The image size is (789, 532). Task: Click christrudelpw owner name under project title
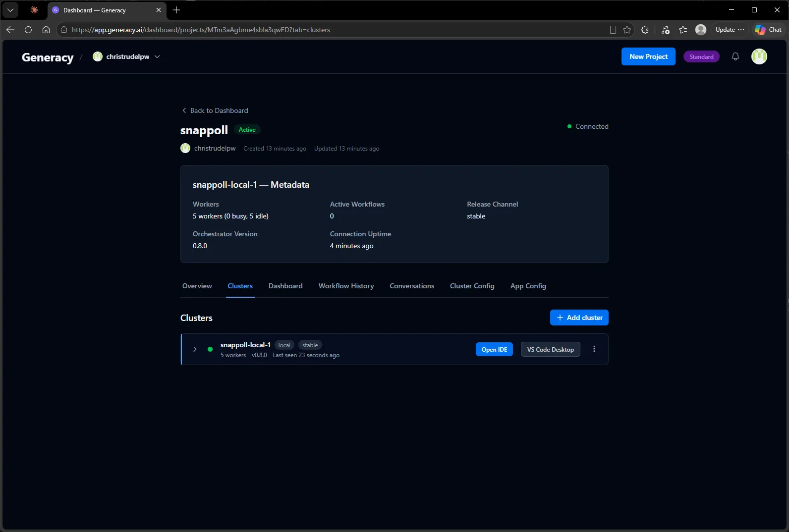click(x=215, y=148)
